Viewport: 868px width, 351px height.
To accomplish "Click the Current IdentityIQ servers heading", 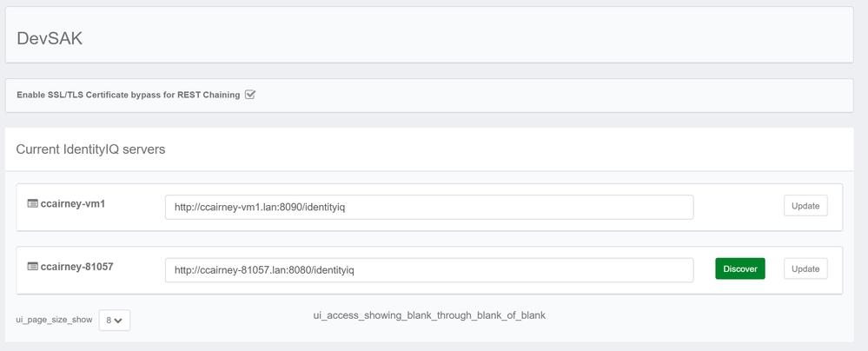I will click(90, 149).
